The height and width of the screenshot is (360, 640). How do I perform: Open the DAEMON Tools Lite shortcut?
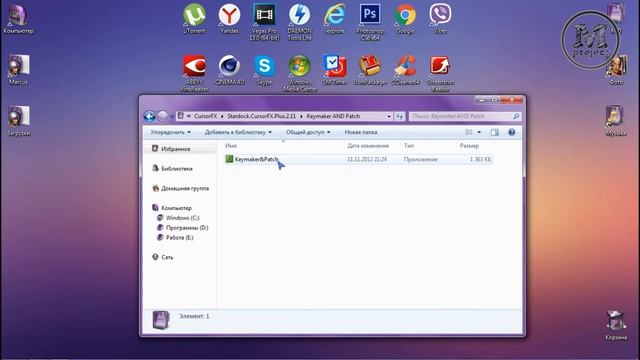click(x=300, y=22)
